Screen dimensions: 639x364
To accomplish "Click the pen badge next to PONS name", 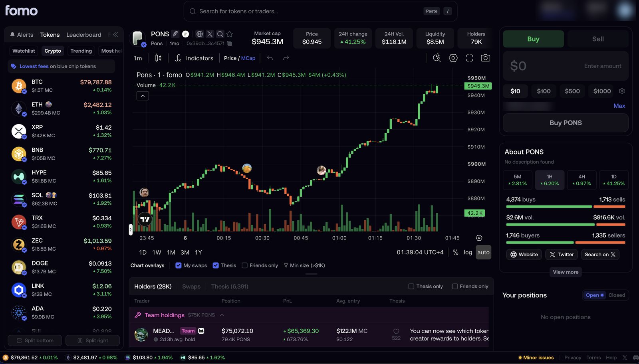I will coord(175,34).
